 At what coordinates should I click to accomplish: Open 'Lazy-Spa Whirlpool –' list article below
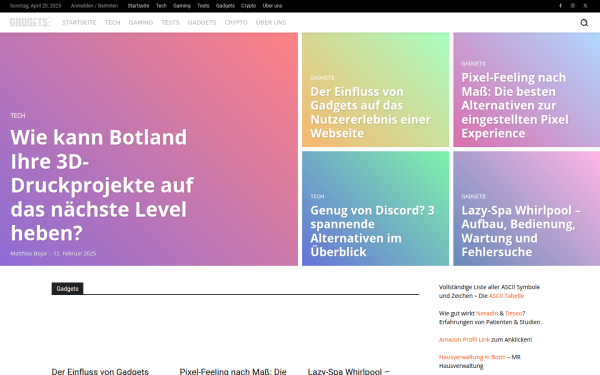coord(348,371)
